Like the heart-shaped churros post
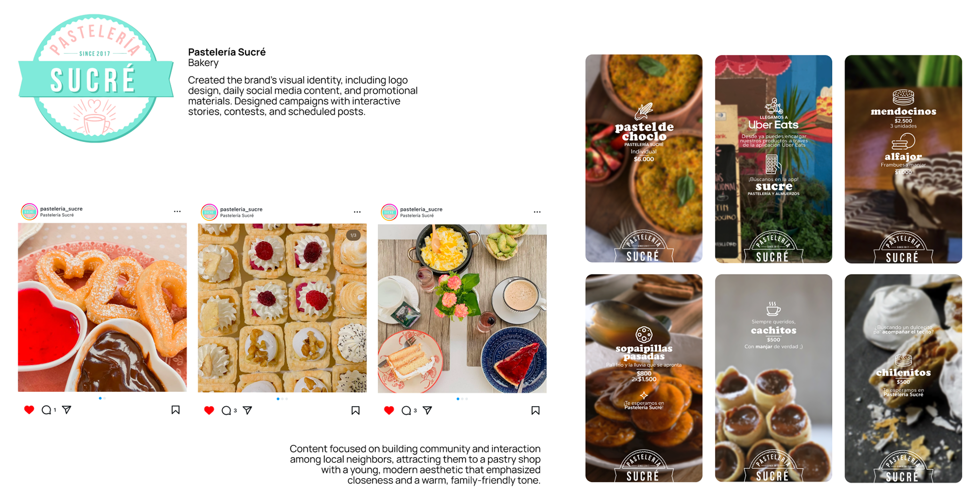This screenshot has width=980, height=498. tap(29, 410)
